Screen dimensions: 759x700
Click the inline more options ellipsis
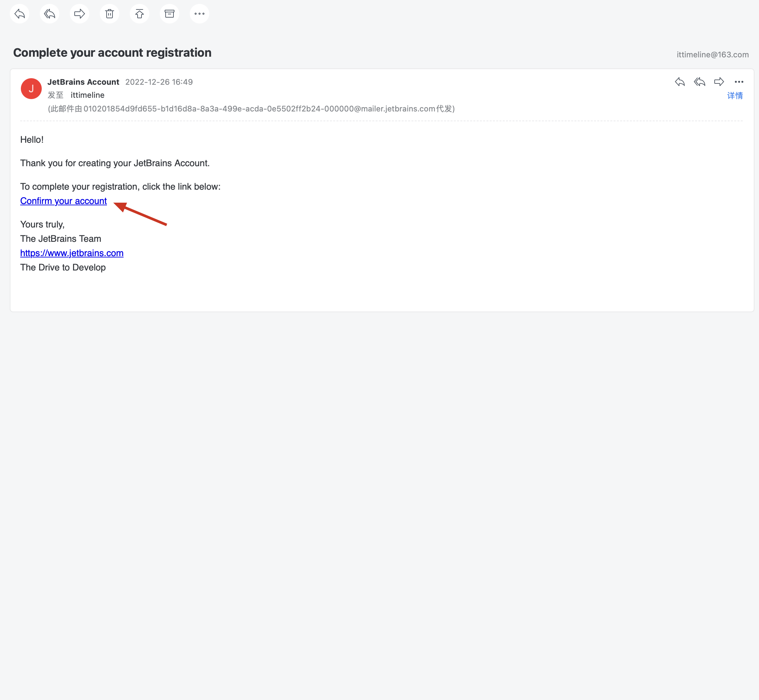[x=739, y=82]
